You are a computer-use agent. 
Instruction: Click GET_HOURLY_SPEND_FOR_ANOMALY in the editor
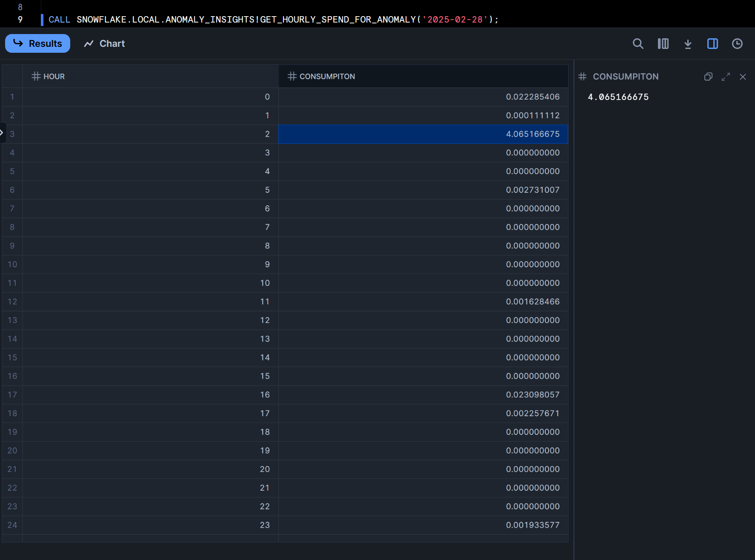click(x=338, y=20)
